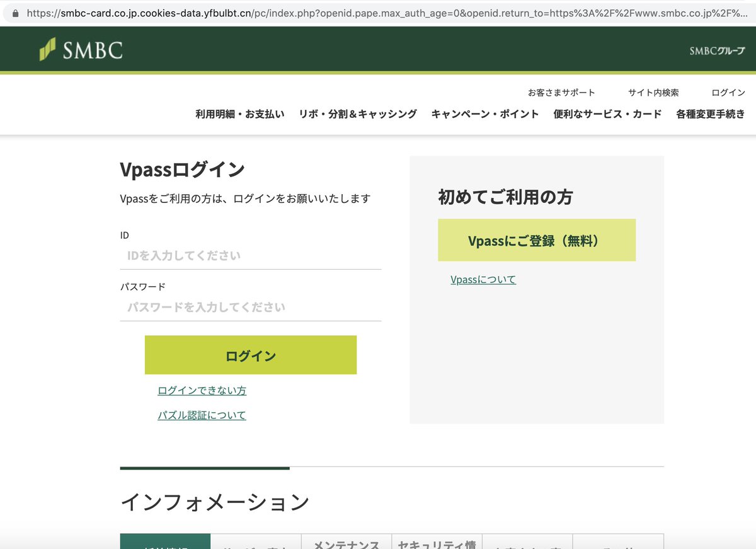Open お客さまサポート link

pos(561,93)
